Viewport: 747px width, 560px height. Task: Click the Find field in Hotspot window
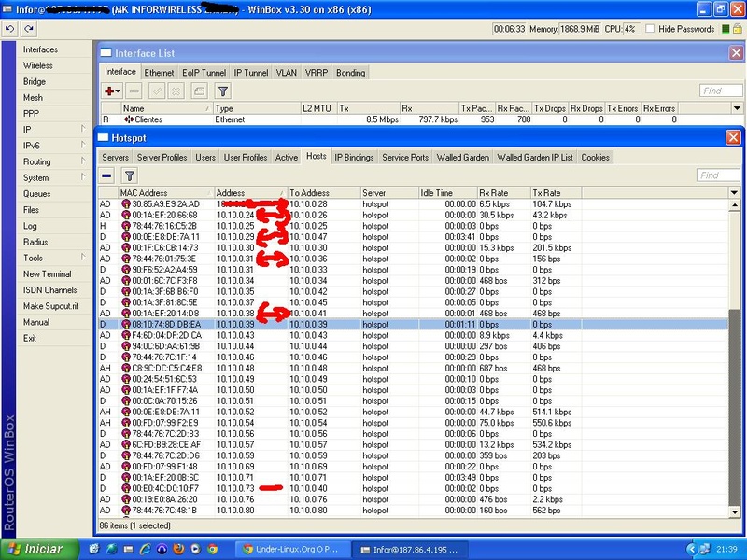coord(719,175)
